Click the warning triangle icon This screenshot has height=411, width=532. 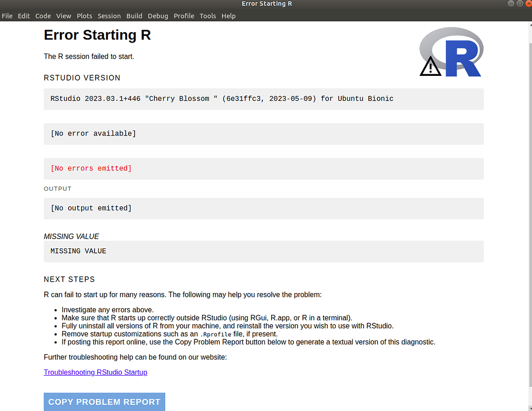(x=430, y=67)
